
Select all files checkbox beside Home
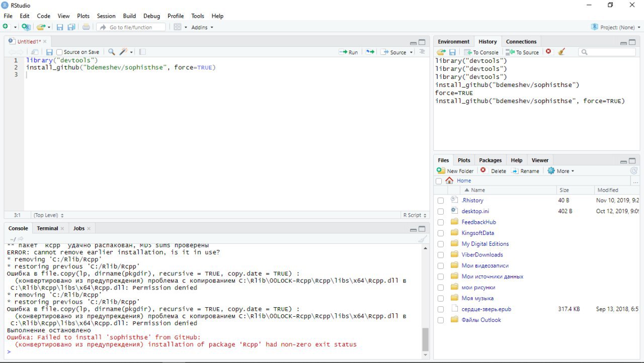click(x=439, y=181)
